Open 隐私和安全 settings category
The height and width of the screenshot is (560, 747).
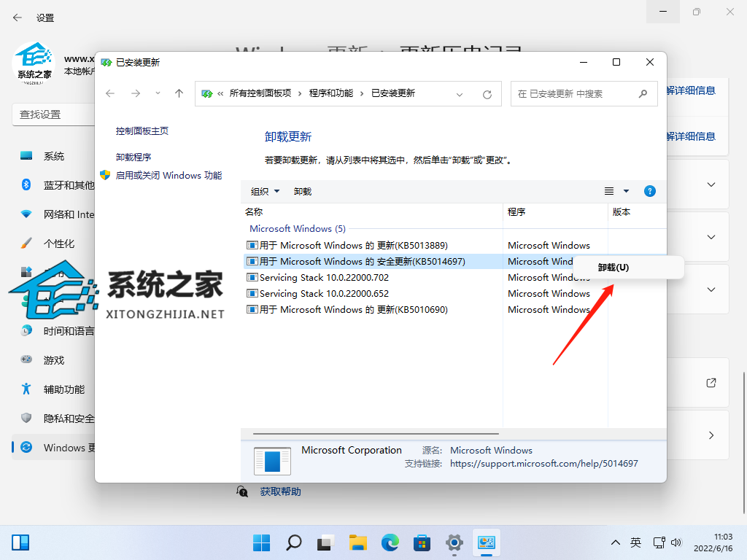click(53, 419)
